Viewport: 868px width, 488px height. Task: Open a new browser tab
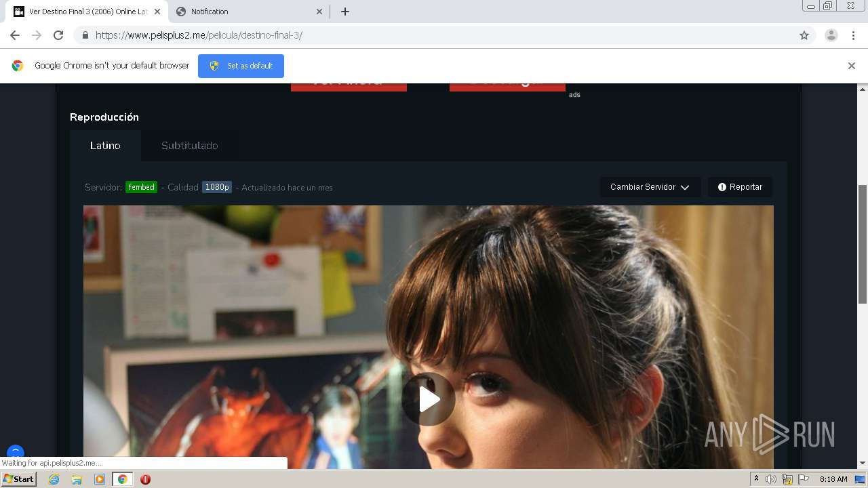[x=345, y=12]
